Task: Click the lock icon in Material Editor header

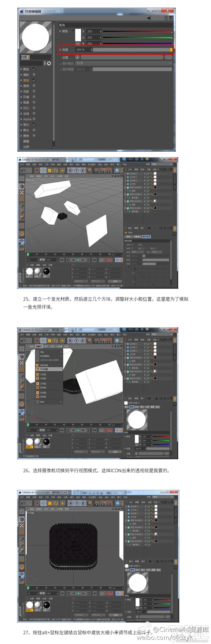Action: [x=166, y=18]
